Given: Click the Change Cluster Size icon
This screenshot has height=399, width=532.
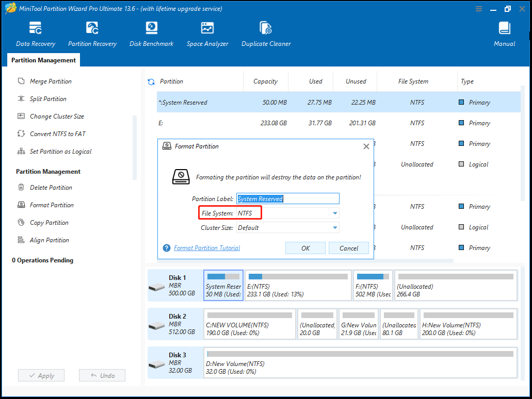Looking at the screenshot, I should pos(21,117).
